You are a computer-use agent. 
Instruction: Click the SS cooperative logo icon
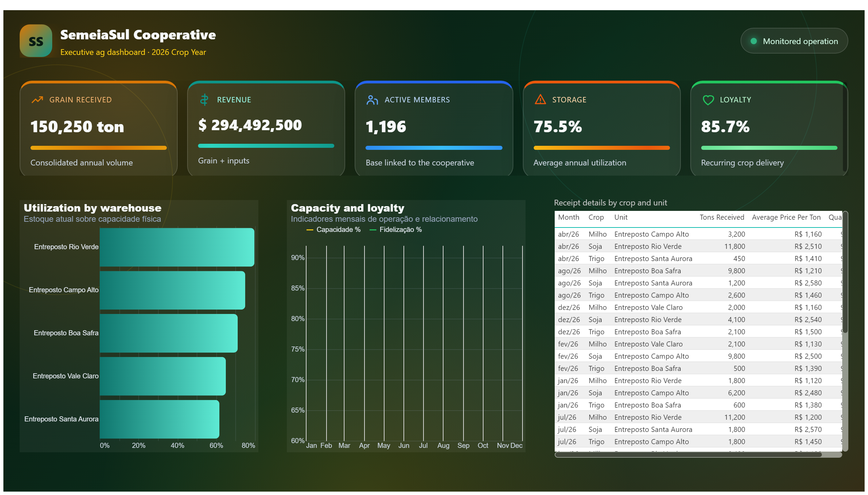pos(36,41)
